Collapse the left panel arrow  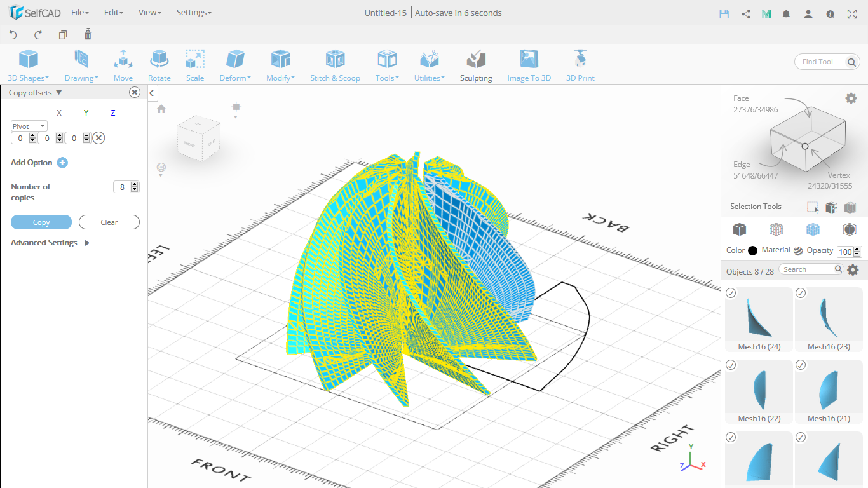(x=152, y=93)
